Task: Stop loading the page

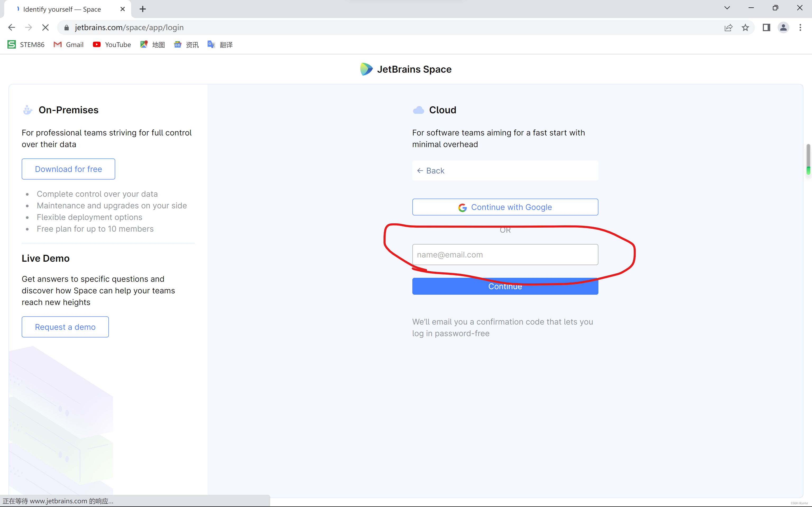Action: point(45,27)
